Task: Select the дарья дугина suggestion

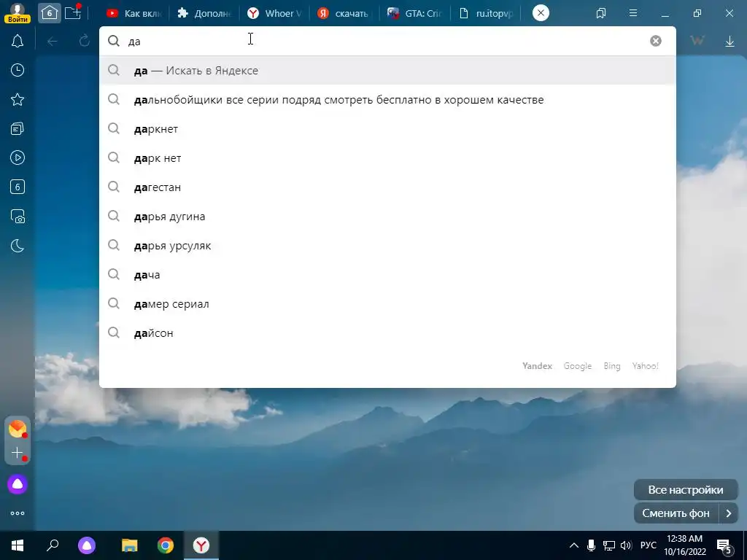Action: (x=387, y=216)
